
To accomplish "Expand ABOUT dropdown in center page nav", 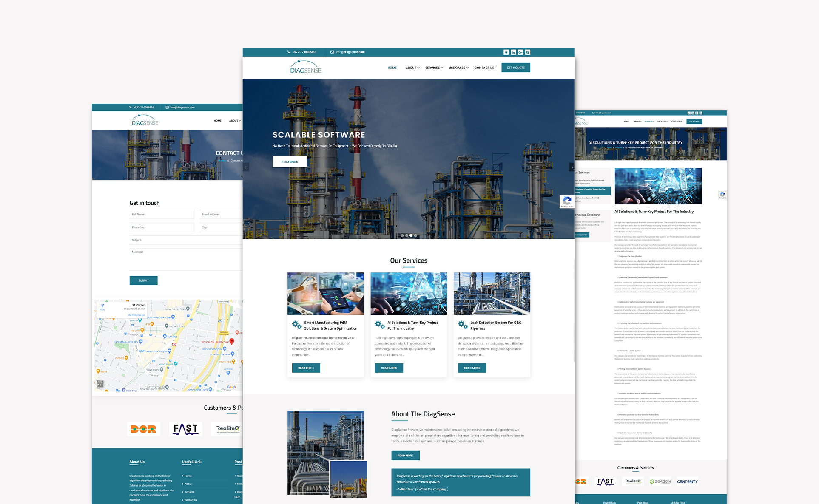I will (x=412, y=68).
